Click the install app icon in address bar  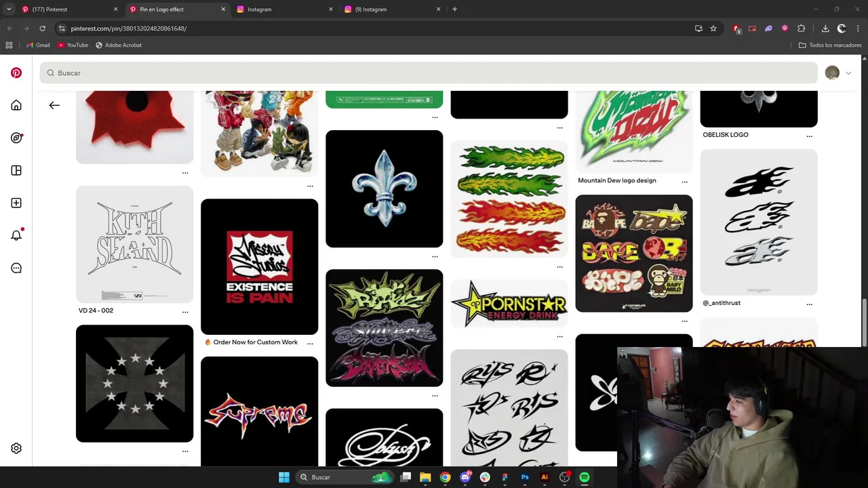click(x=698, y=28)
